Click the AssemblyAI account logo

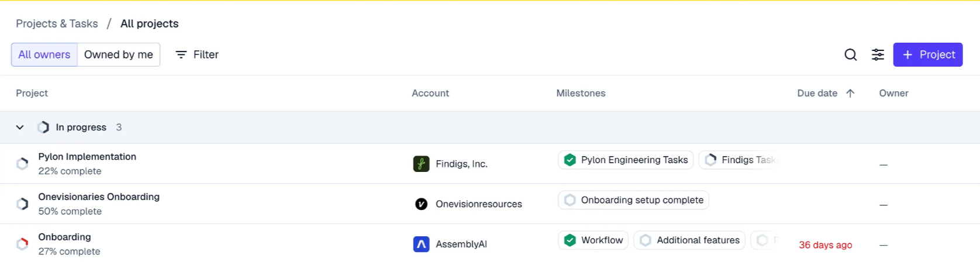pos(421,244)
